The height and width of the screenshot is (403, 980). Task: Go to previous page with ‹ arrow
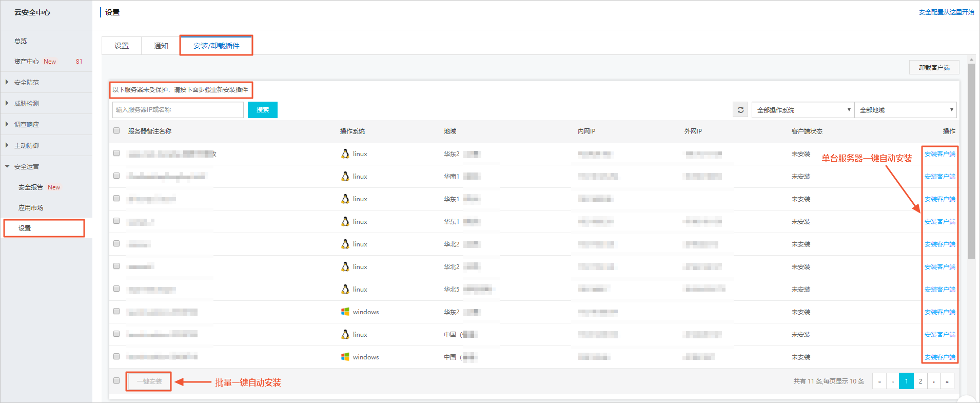893,381
